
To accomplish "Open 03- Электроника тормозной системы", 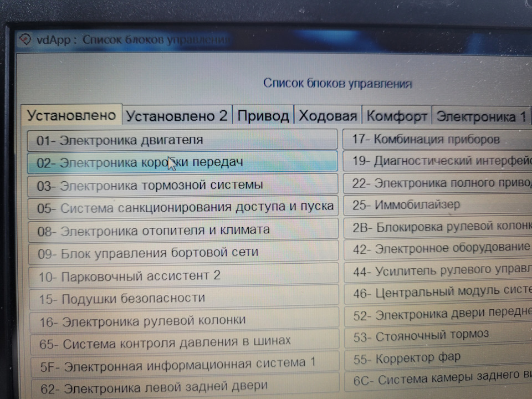I will pos(183,185).
